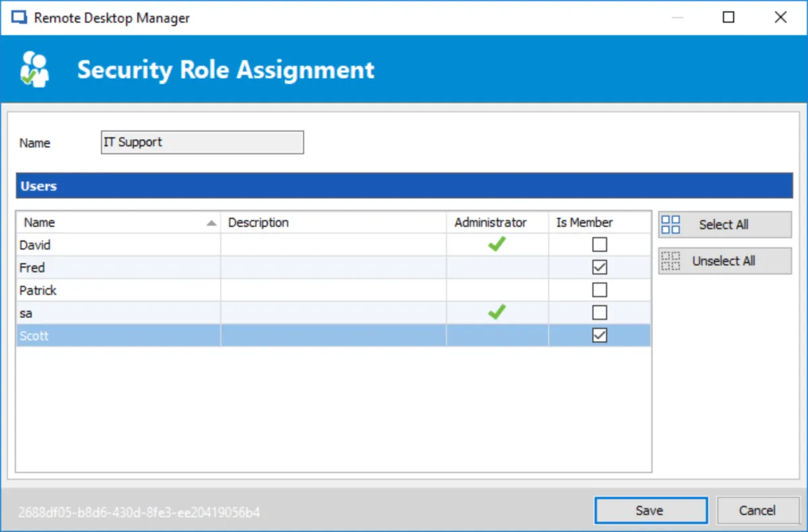The image size is (808, 532).
Task: Click the Select All grid icon
Action: point(671,225)
